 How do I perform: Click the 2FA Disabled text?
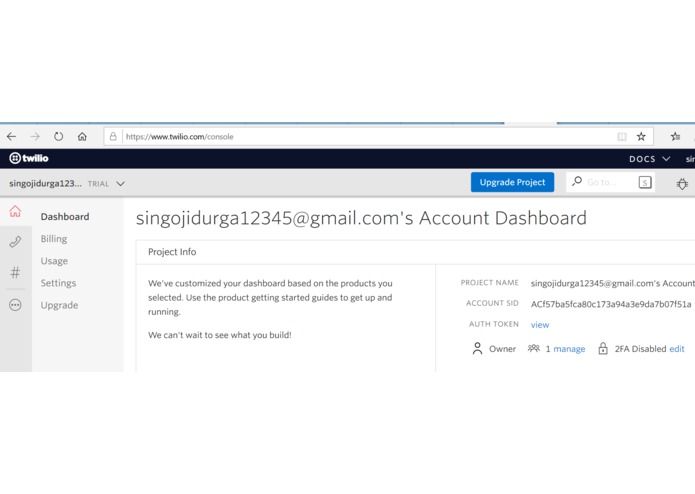tap(640, 349)
